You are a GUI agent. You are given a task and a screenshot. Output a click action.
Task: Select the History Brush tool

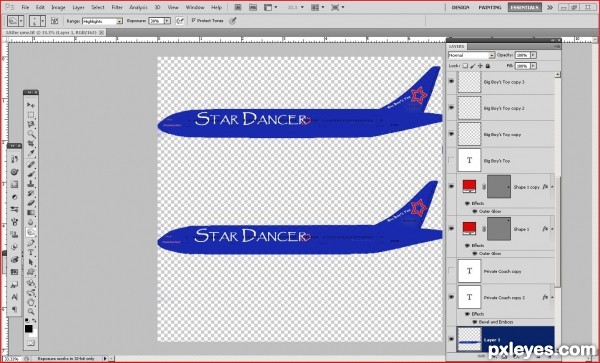[x=31, y=193]
